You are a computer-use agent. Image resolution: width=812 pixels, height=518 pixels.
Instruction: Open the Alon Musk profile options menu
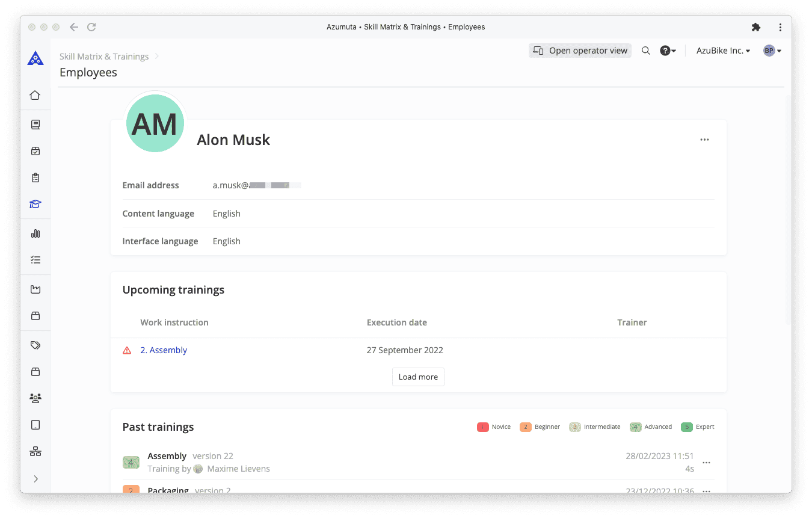tap(704, 139)
